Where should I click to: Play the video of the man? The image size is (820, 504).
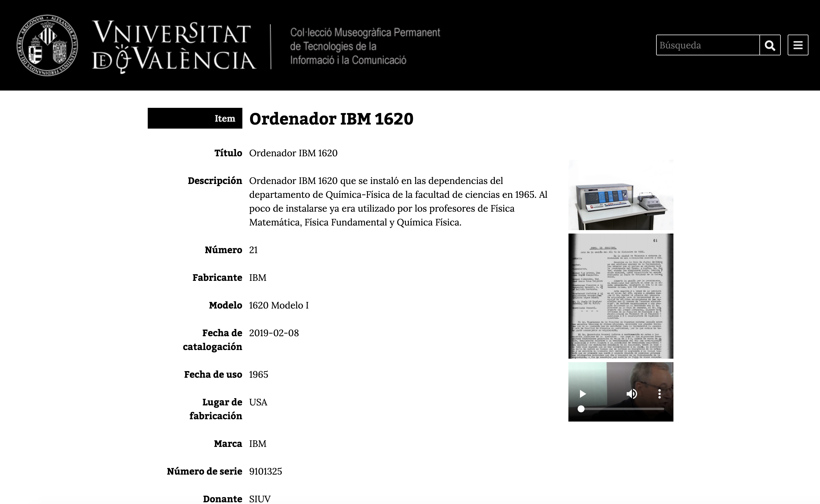point(582,394)
